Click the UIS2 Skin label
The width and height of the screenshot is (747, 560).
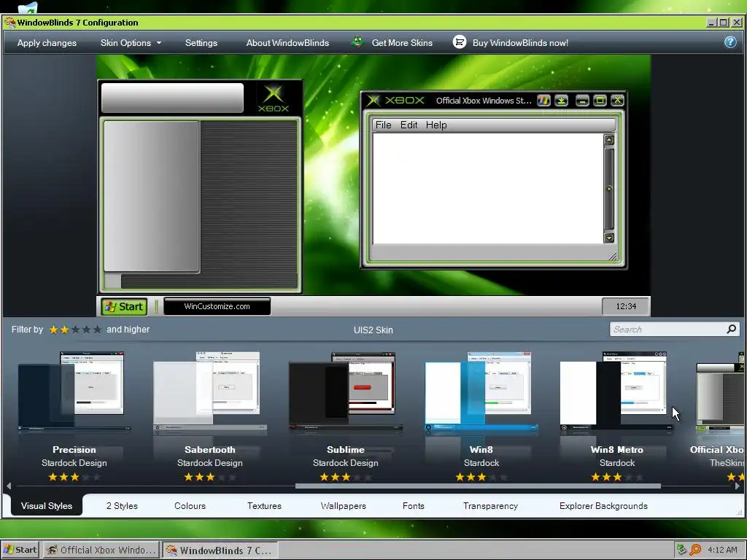(x=373, y=330)
